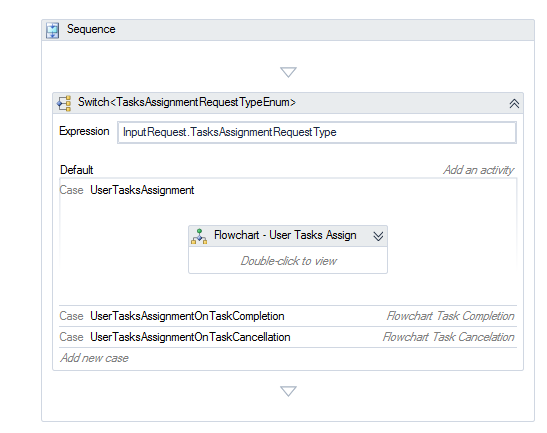The width and height of the screenshot is (547, 433).
Task: Select the Flowchart - User Tasks Assign title
Action: [x=285, y=235]
